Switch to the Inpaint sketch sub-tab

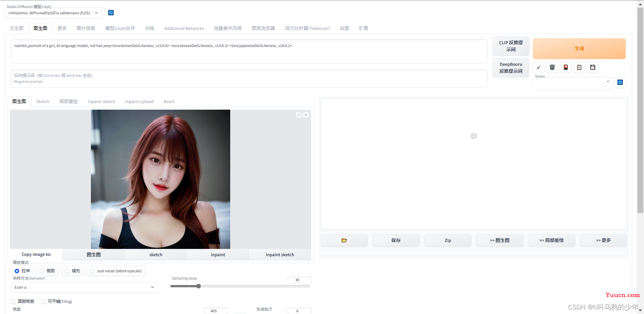tap(101, 102)
